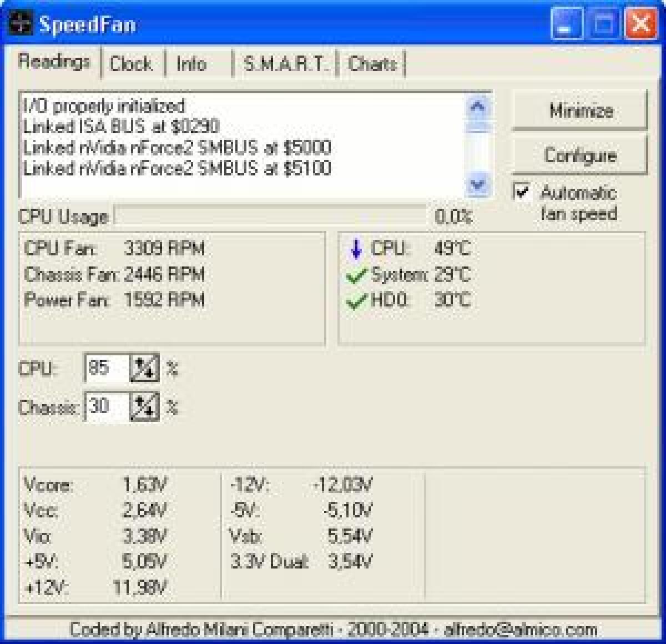This screenshot has width=666, height=644.
Task: Switch to the Charts tab
Action: (372, 64)
